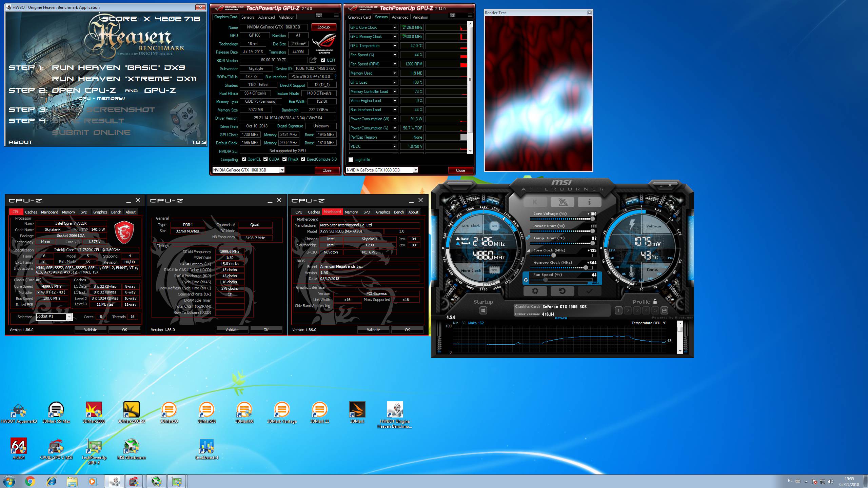Launch 3DMark06 desktop icon
Viewport: 868px width, 488px height.
click(244, 412)
